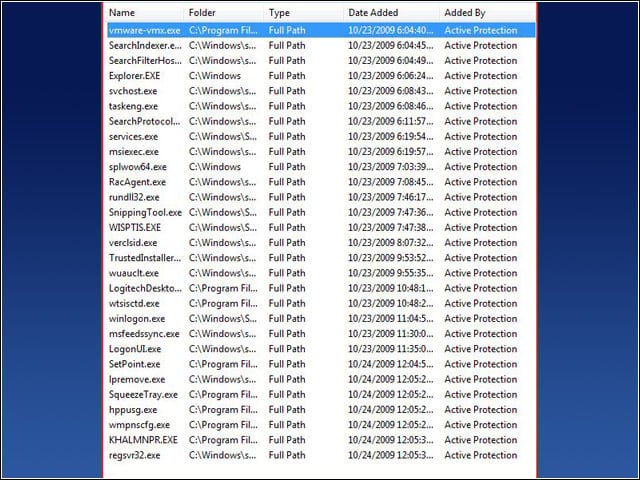Select lpremove.exe in the list
Screen dimensions: 640x480
pos(321,379)
